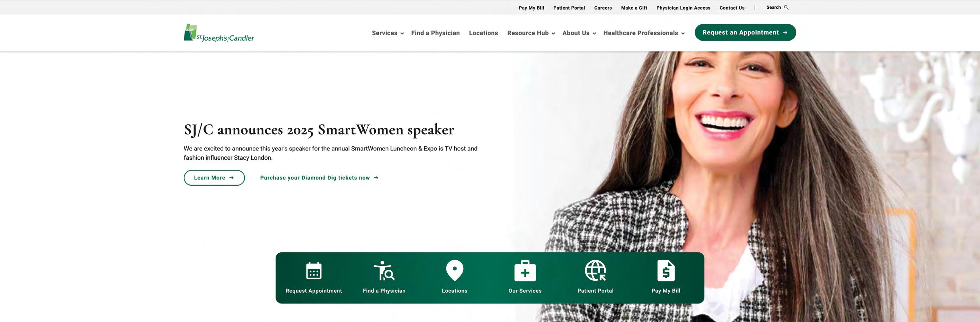The height and width of the screenshot is (322, 980).
Task: Expand Healthcare Professionals dropdown chevron
Action: pyautogui.click(x=683, y=33)
